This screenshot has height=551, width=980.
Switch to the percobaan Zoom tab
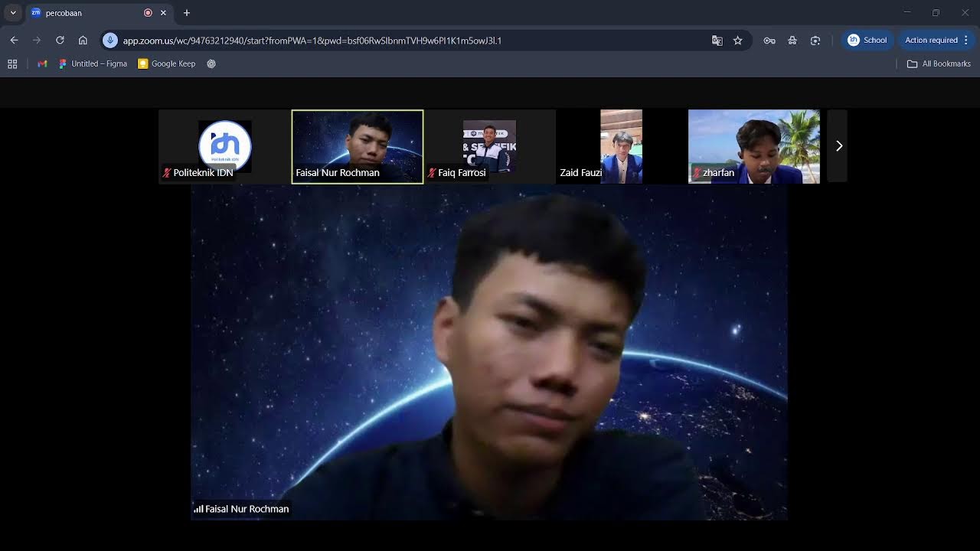point(100,13)
